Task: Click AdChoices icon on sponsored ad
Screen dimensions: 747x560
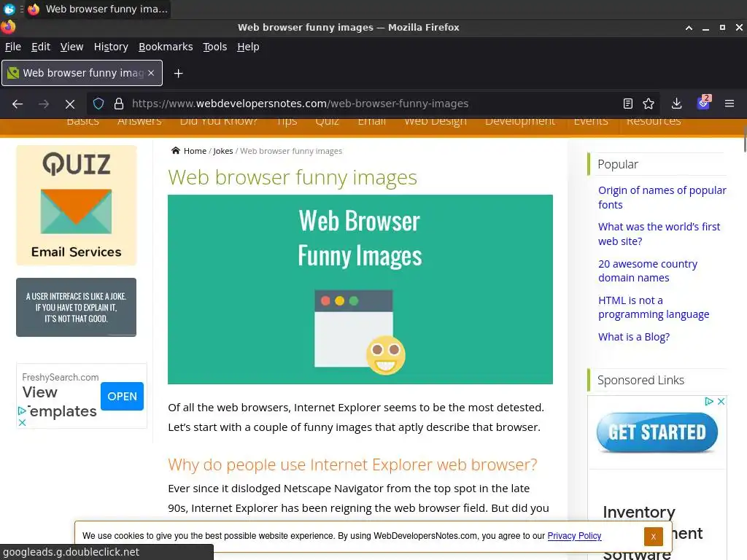Action: 709,402
